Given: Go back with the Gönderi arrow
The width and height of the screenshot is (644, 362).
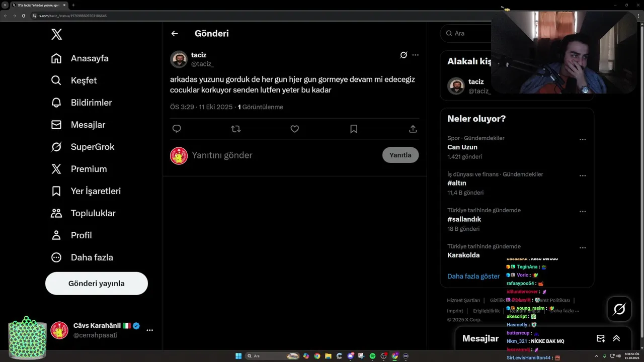Looking at the screenshot, I should pyautogui.click(x=175, y=34).
